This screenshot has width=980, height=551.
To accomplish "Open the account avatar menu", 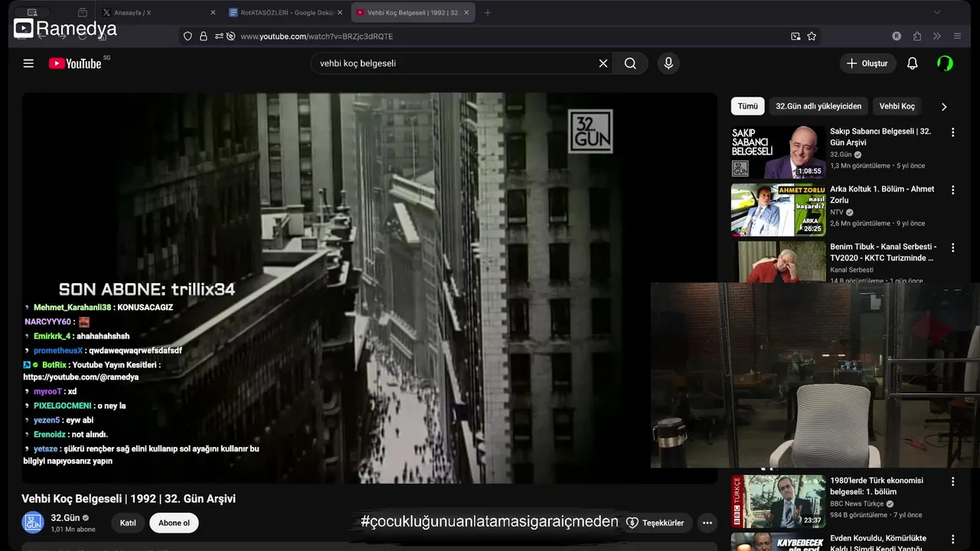I will click(946, 64).
